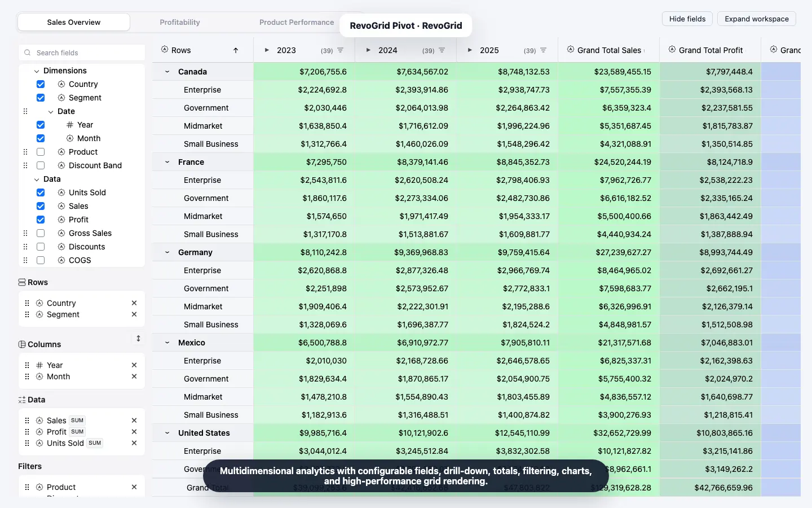The width and height of the screenshot is (812, 508).
Task: Check the Discounts field checkbox
Action: pyautogui.click(x=41, y=247)
